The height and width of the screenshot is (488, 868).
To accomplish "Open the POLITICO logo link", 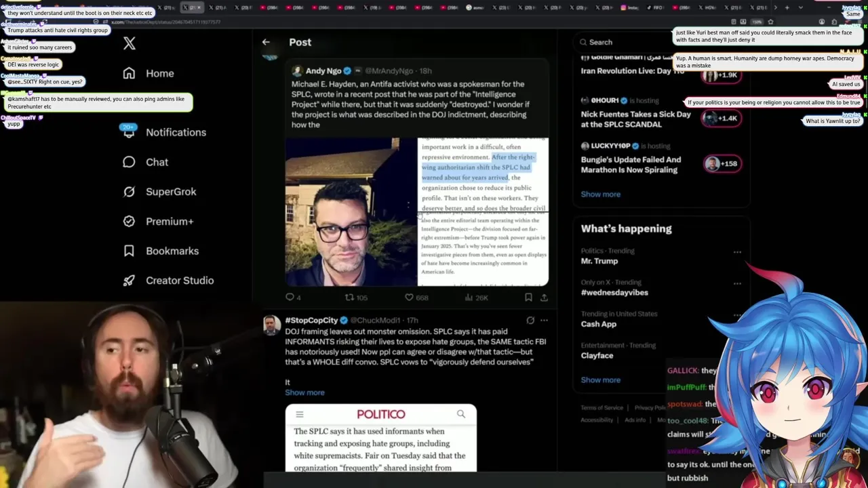I will pyautogui.click(x=381, y=414).
